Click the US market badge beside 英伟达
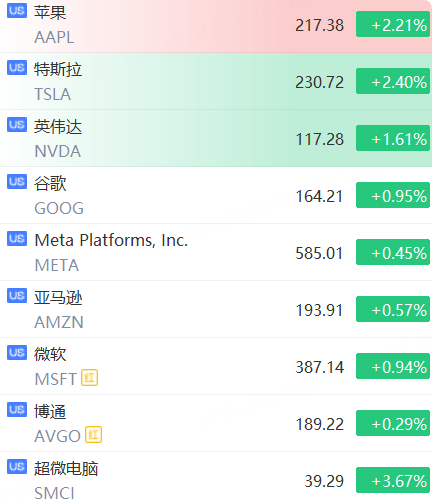The image size is (432, 504). point(17,125)
